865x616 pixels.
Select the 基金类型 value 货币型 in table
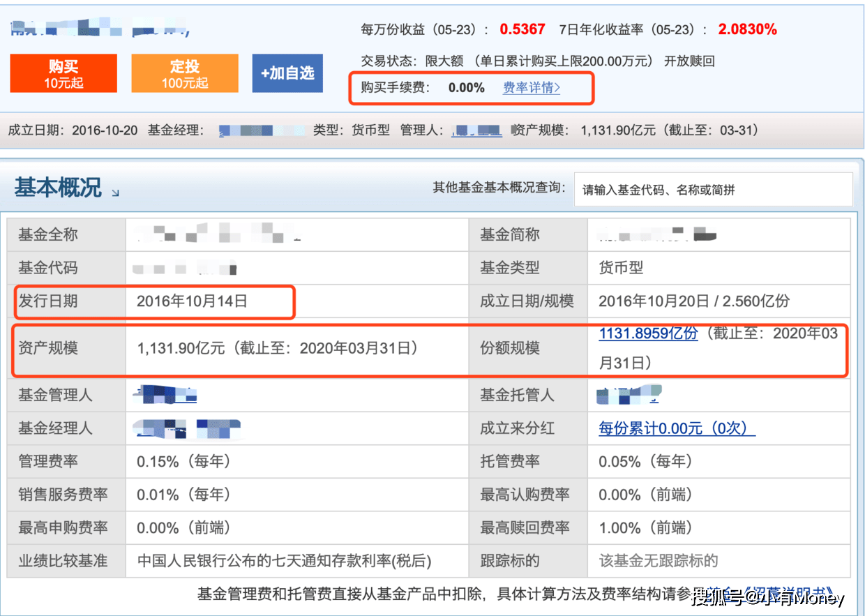(621, 268)
